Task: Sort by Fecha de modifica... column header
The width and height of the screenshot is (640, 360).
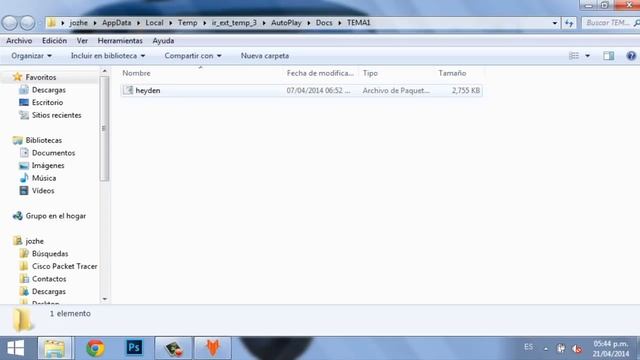Action: tap(320, 73)
